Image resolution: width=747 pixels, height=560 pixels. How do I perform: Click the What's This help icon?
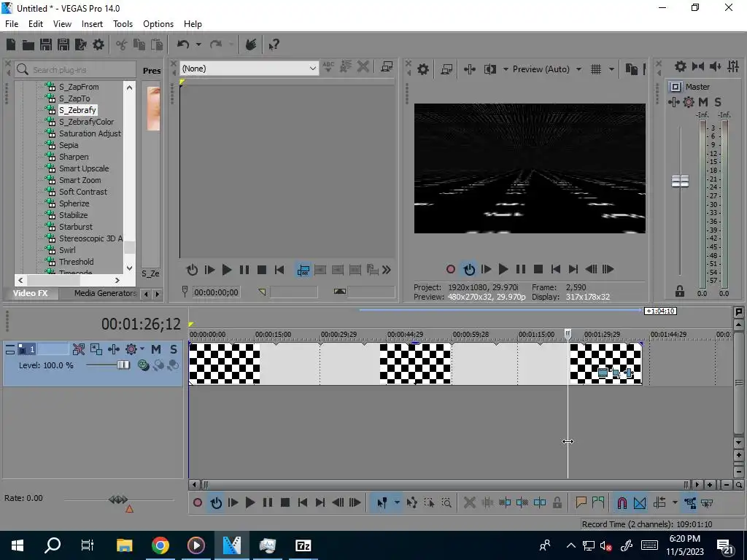coord(274,44)
